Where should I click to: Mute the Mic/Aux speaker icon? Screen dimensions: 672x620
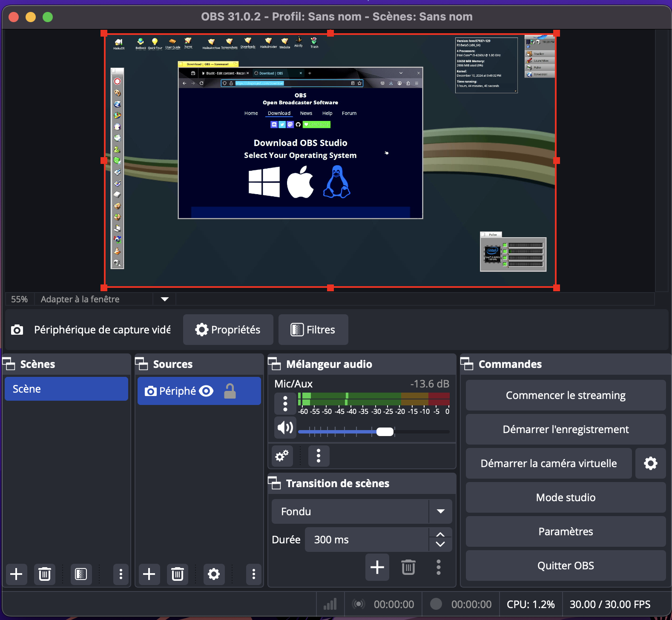(285, 428)
